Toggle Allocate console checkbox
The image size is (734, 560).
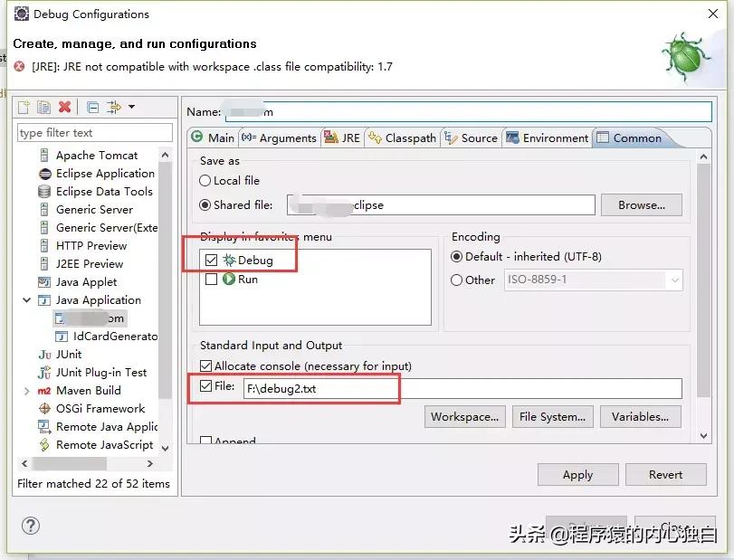(206, 365)
